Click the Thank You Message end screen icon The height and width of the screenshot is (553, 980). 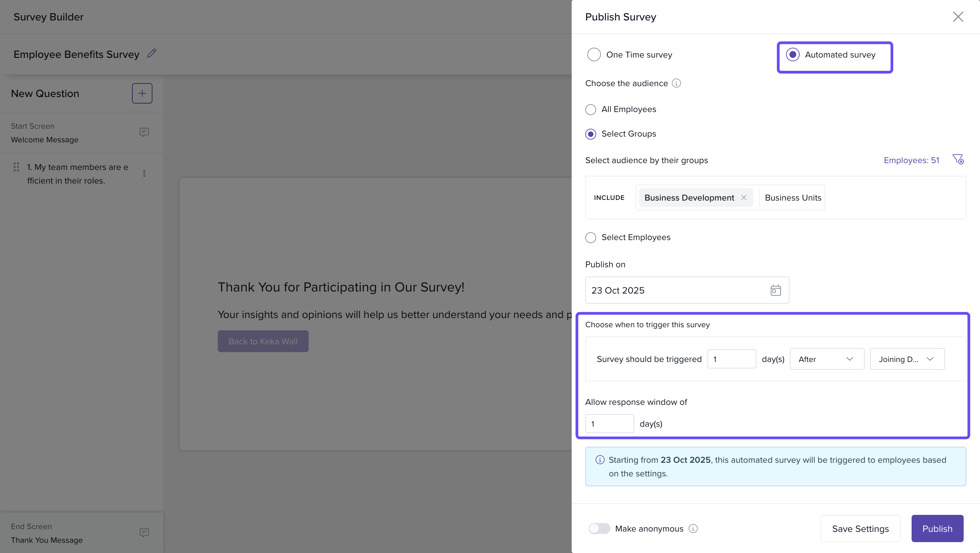[x=144, y=533]
